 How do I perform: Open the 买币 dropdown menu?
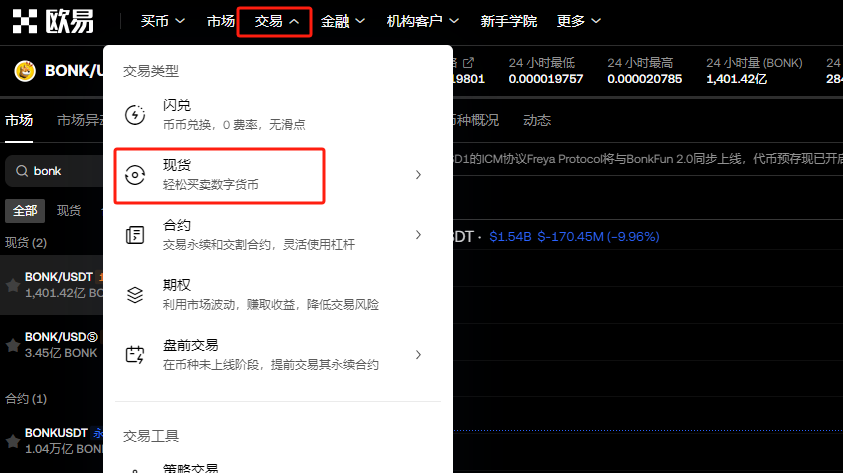tap(162, 21)
